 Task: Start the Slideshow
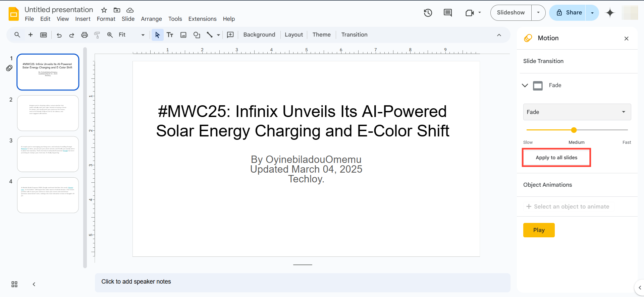511,12
